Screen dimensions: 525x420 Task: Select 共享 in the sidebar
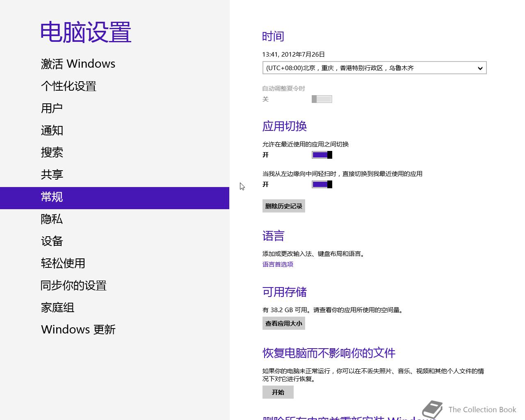point(52,175)
